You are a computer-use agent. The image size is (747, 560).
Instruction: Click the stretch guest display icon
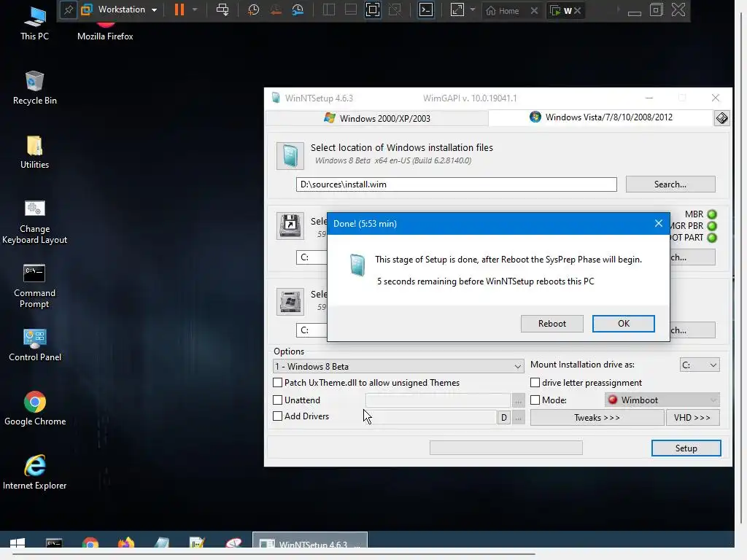click(457, 9)
